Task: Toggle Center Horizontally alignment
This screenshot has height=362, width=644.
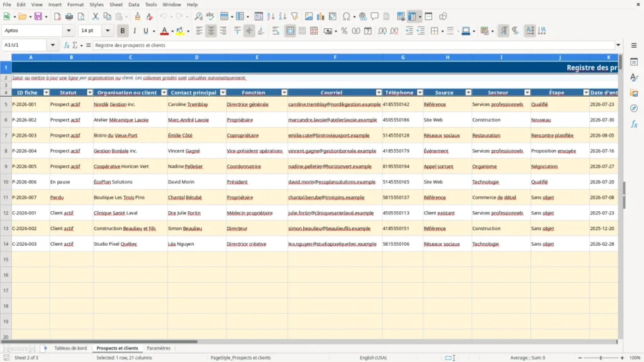Action: tap(211, 31)
